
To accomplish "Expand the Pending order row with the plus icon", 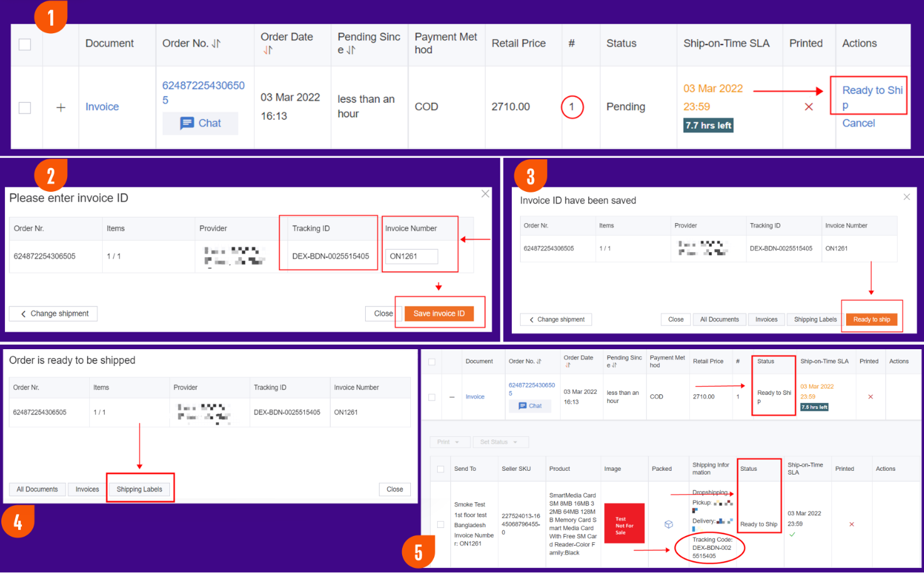I will 61,108.
